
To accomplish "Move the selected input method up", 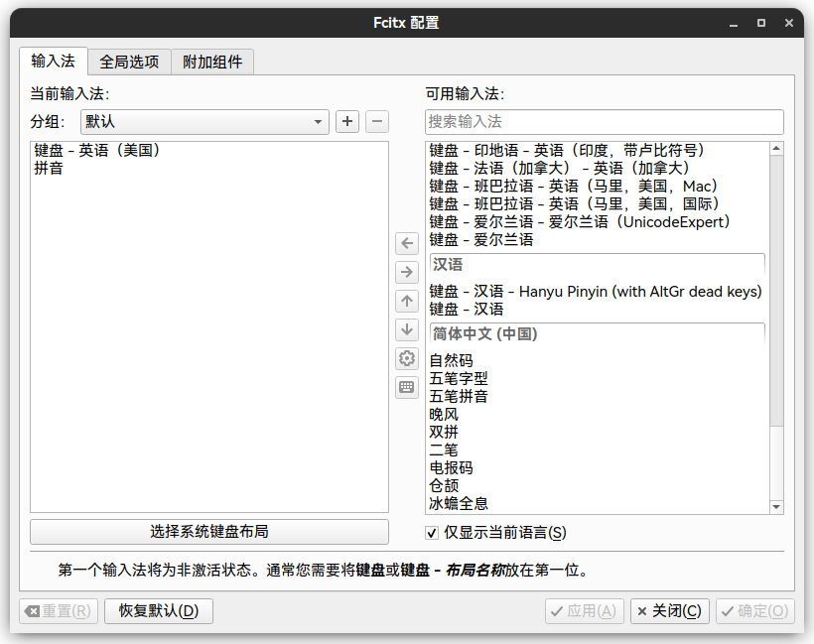I will (x=406, y=301).
